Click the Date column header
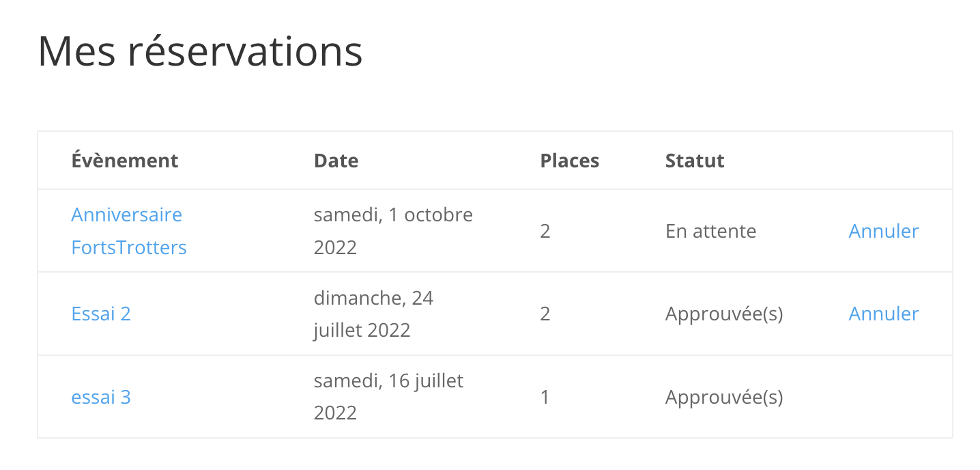Viewport: 980px width, 470px height. point(336,161)
